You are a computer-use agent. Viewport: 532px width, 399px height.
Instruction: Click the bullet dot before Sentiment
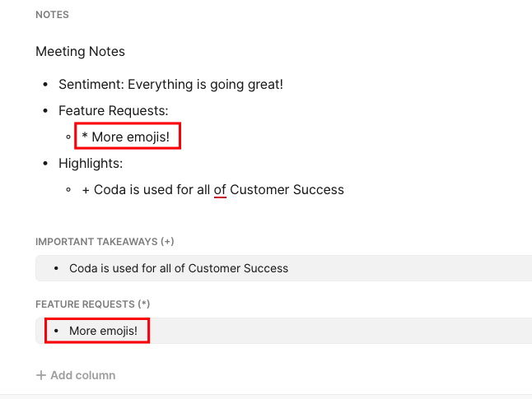click(x=46, y=84)
